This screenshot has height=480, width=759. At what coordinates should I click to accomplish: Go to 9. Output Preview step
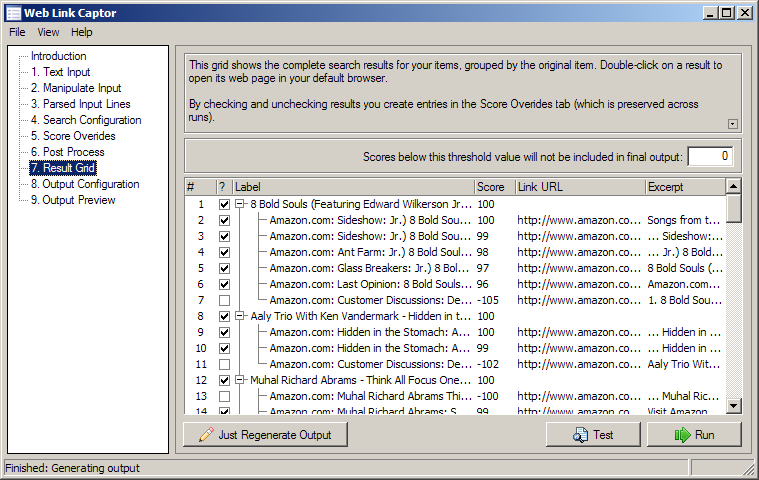pos(72,200)
